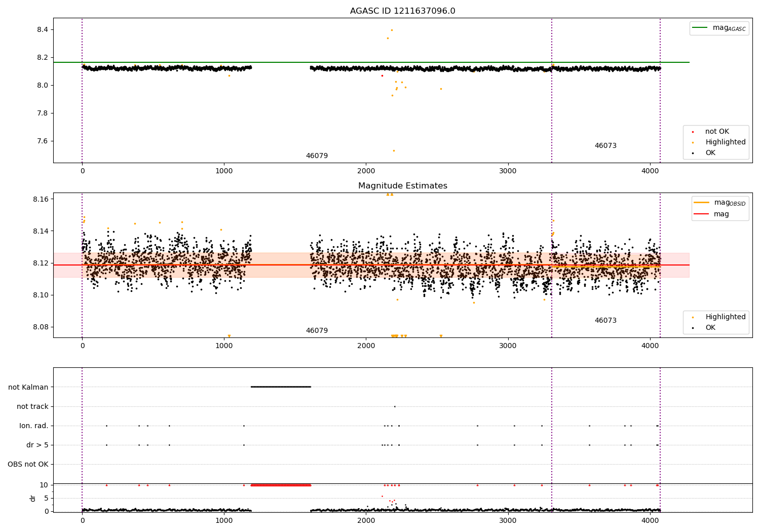The height and width of the screenshot is (532, 760).
Task: Click the 'dr > 5' row label
Action: (x=37, y=445)
